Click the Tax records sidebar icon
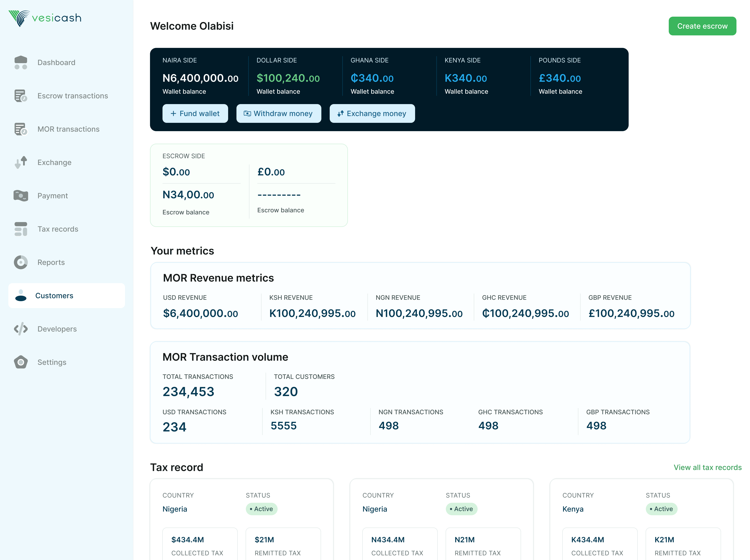The width and height of the screenshot is (750, 560). click(x=21, y=229)
